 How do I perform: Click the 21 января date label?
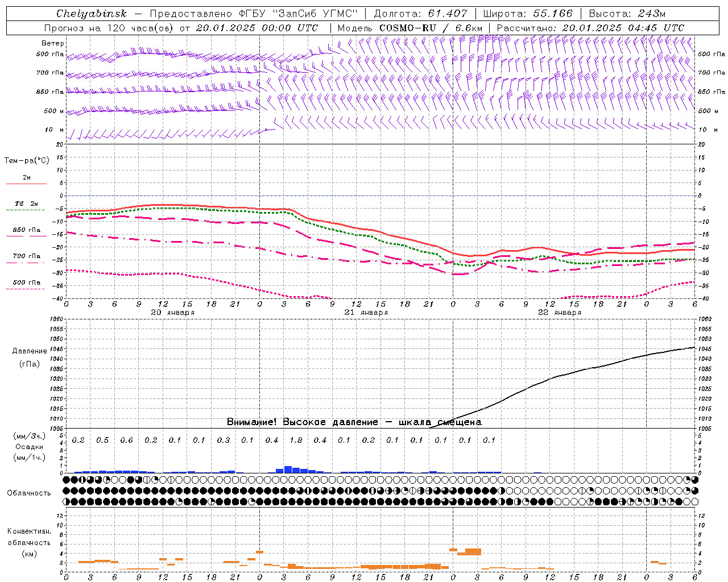point(366,313)
